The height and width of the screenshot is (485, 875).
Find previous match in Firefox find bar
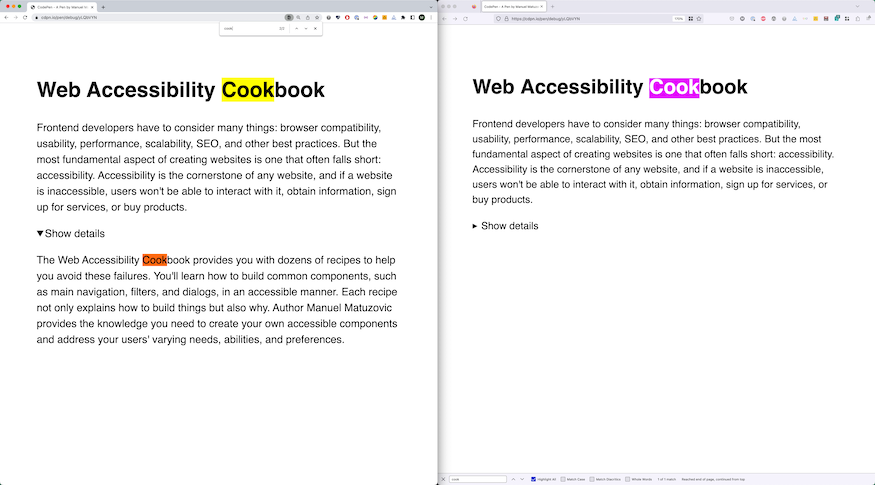coord(513,479)
